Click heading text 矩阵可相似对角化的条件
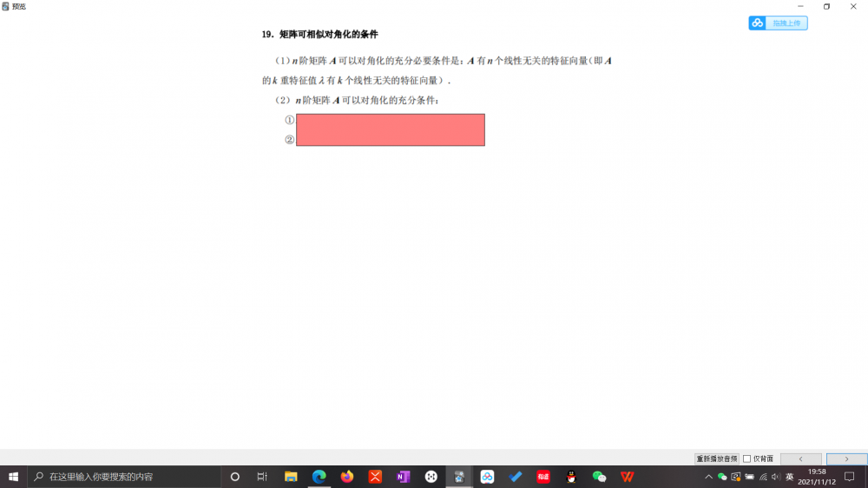This screenshot has width=868, height=488. click(x=329, y=35)
